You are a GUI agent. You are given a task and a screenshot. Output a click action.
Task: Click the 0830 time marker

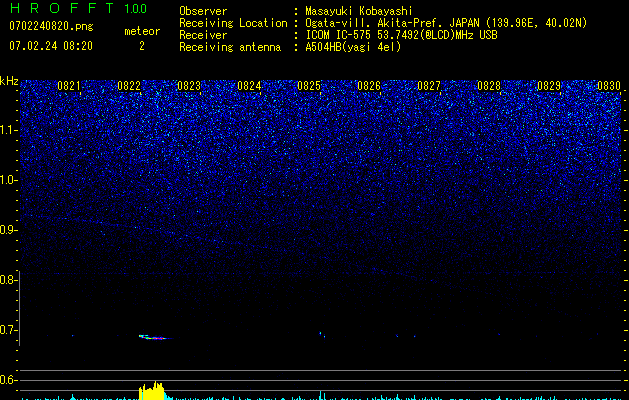tap(609, 86)
